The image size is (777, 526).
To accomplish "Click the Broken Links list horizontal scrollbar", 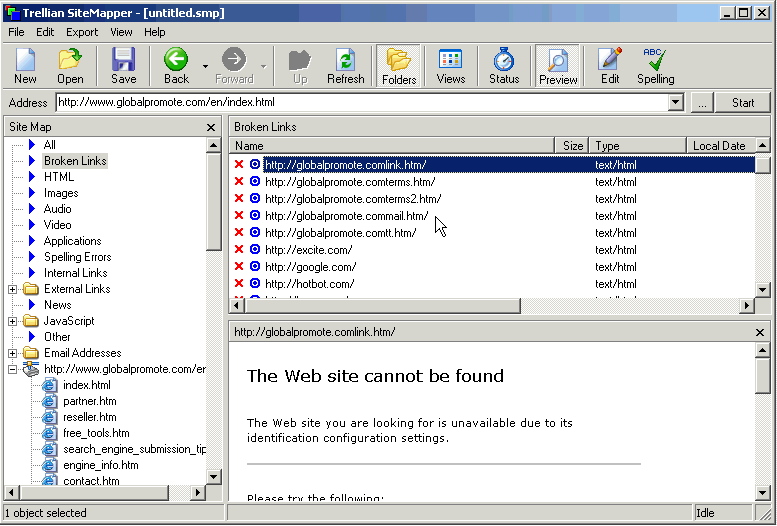I will 383,306.
